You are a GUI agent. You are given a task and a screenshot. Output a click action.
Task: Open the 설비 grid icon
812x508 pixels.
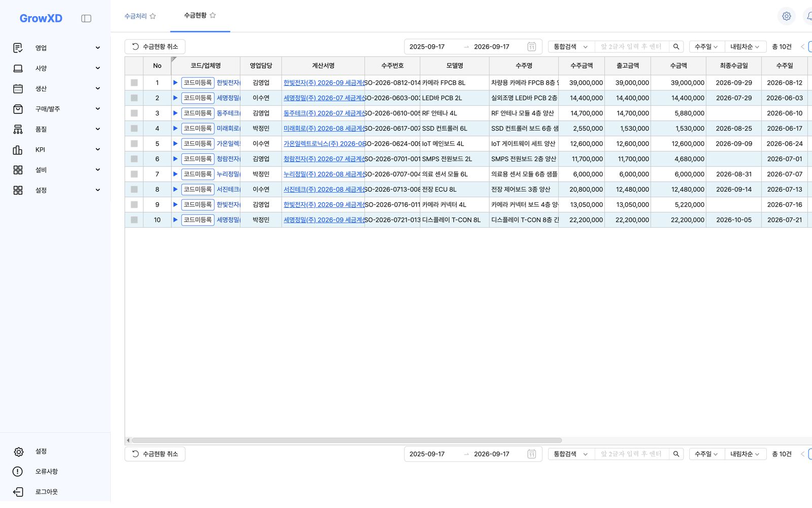pos(18,170)
